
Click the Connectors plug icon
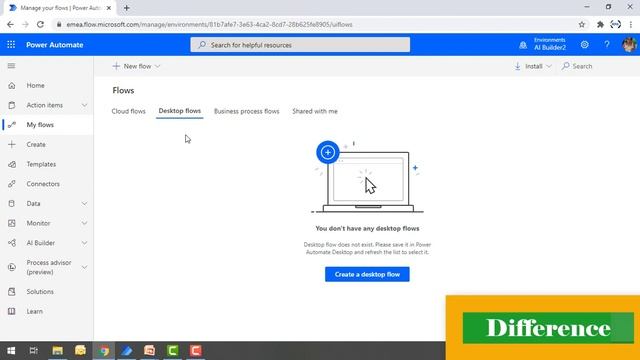(x=12, y=184)
